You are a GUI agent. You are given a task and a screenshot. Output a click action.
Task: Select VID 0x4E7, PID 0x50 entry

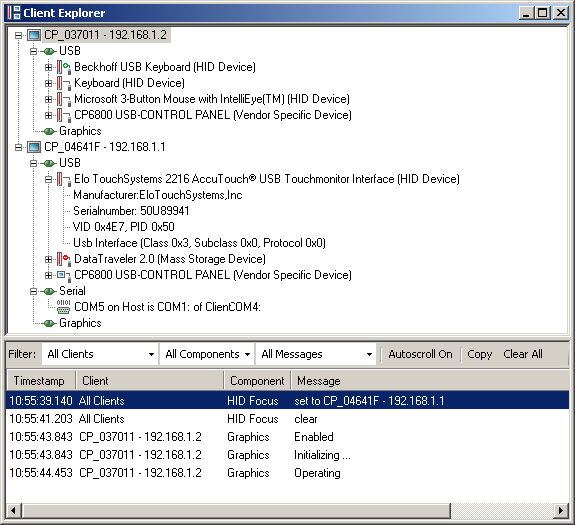point(124,227)
